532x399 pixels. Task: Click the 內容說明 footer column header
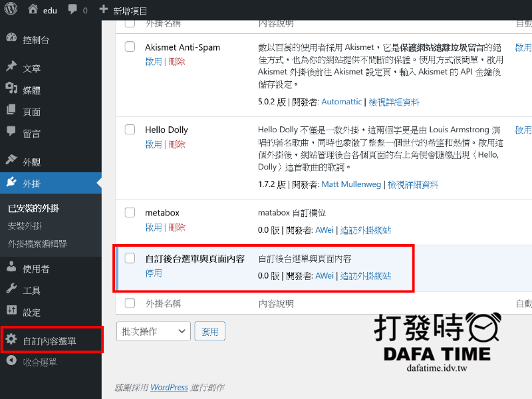click(276, 303)
